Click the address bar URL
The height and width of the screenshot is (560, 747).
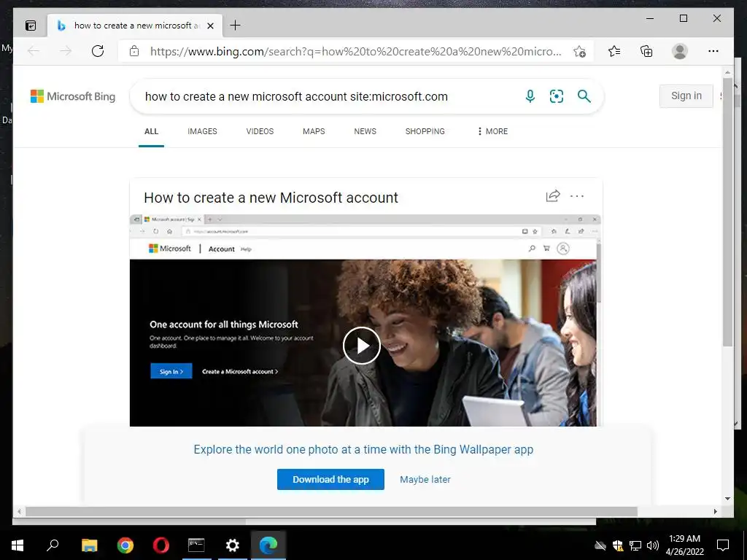click(x=355, y=52)
